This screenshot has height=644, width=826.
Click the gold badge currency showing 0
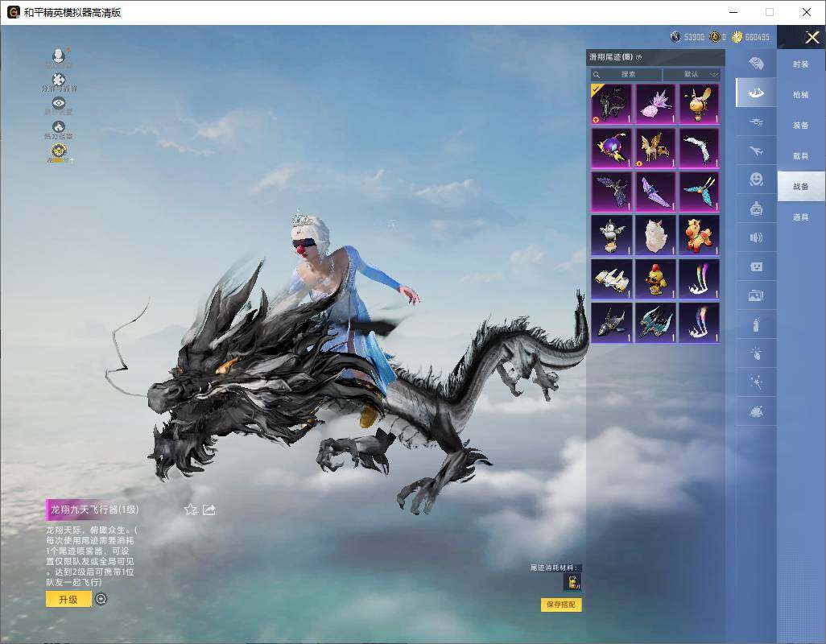coord(717,37)
